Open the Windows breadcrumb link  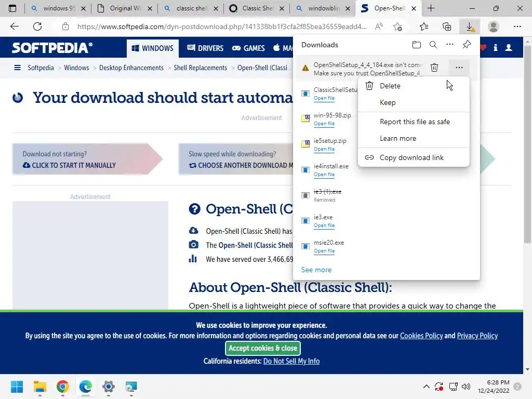point(76,68)
